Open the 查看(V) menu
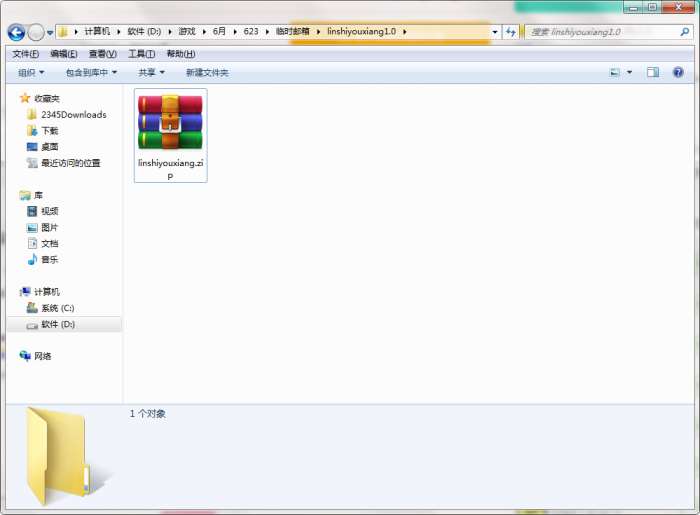 tap(103, 54)
